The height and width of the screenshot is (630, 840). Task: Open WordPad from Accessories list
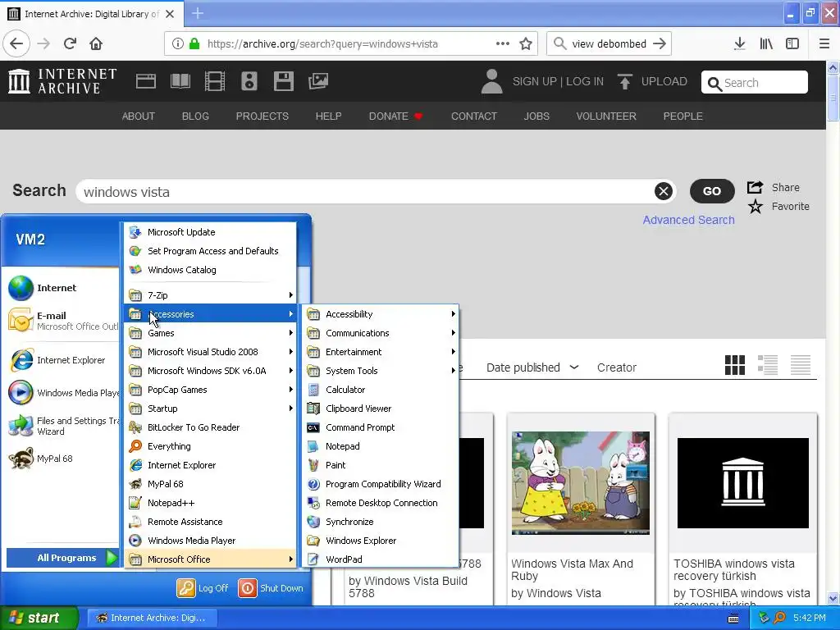coord(380,559)
